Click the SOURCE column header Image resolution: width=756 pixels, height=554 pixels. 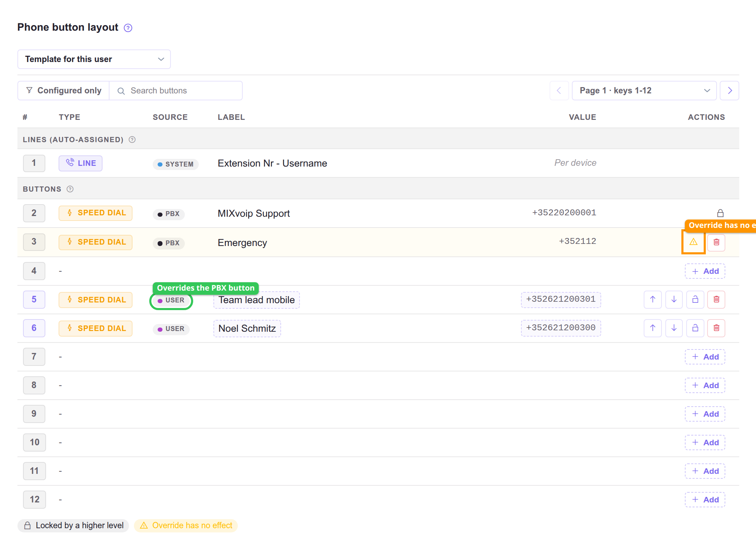(x=170, y=117)
